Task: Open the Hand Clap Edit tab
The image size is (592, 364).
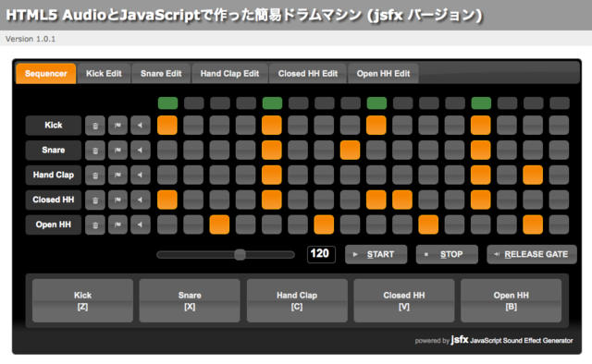Action: (230, 74)
